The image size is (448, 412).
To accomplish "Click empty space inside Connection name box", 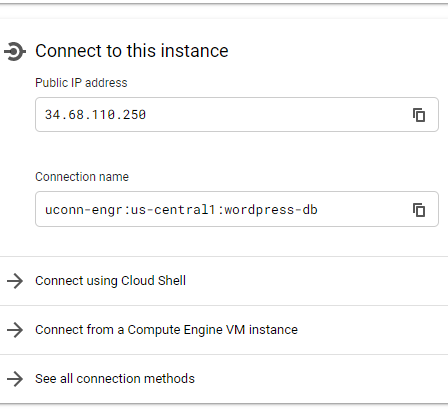I will pyautogui.click(x=363, y=209).
